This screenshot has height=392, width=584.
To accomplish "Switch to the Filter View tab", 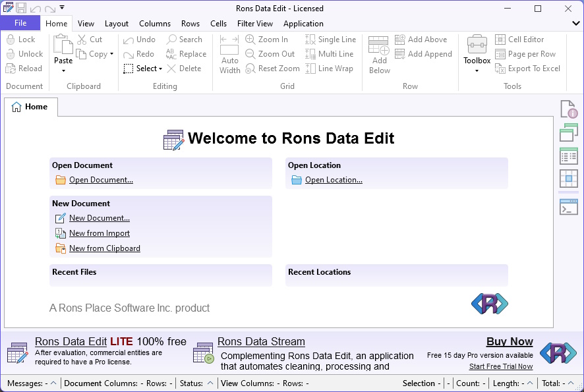I will pos(254,24).
